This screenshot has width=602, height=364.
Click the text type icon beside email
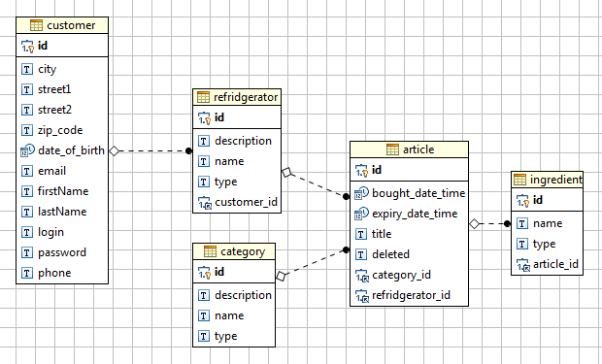[x=26, y=171]
